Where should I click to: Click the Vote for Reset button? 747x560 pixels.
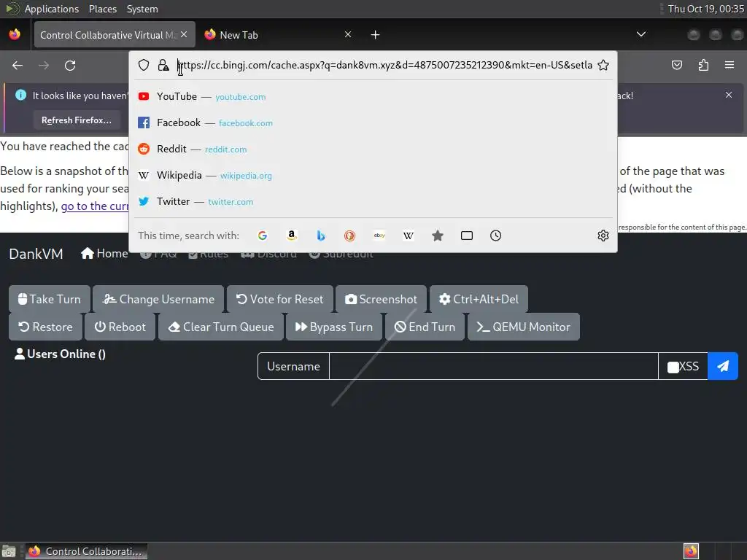pyautogui.click(x=279, y=299)
